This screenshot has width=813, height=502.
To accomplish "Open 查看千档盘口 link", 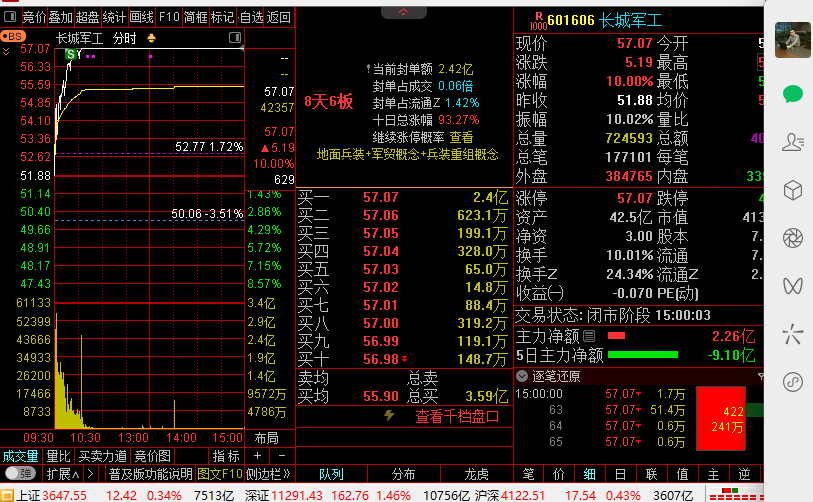I will 457,416.
